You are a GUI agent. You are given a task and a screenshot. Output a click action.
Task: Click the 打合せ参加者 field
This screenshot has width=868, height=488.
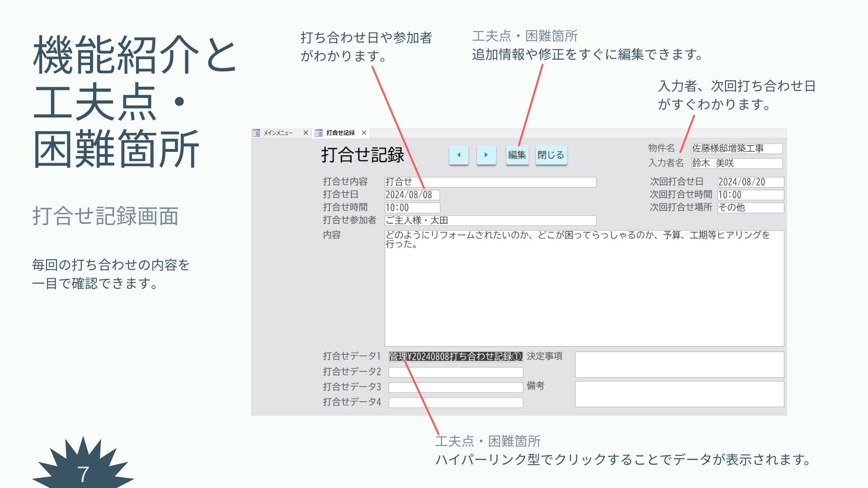490,221
